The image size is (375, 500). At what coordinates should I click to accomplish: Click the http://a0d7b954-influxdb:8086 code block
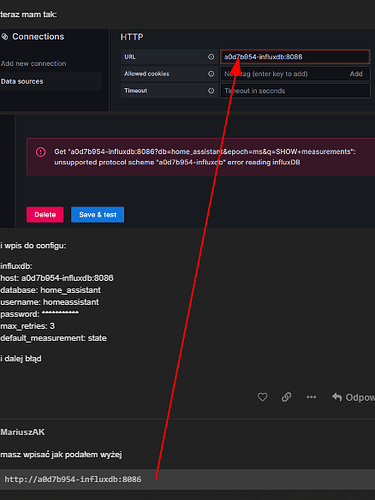click(x=187, y=479)
